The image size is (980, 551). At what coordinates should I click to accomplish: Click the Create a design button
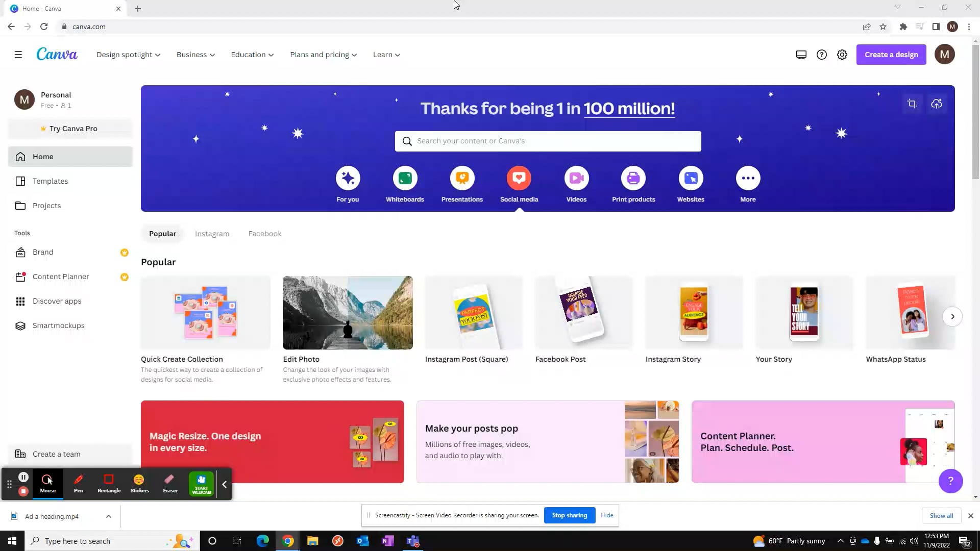[x=891, y=55]
